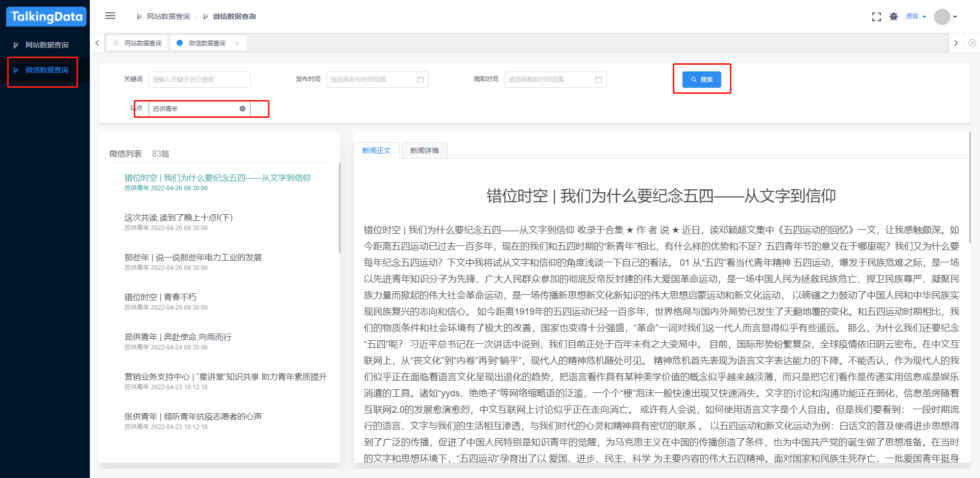This screenshot has width=980, height=478.
Task: Click the WeChat list vertical scrollbar
Action: pos(339,208)
